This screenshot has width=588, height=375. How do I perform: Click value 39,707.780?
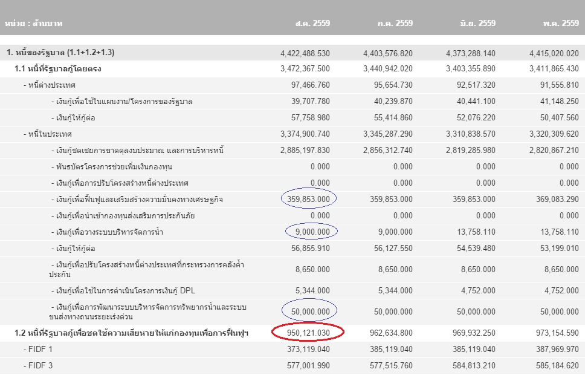[310, 102]
